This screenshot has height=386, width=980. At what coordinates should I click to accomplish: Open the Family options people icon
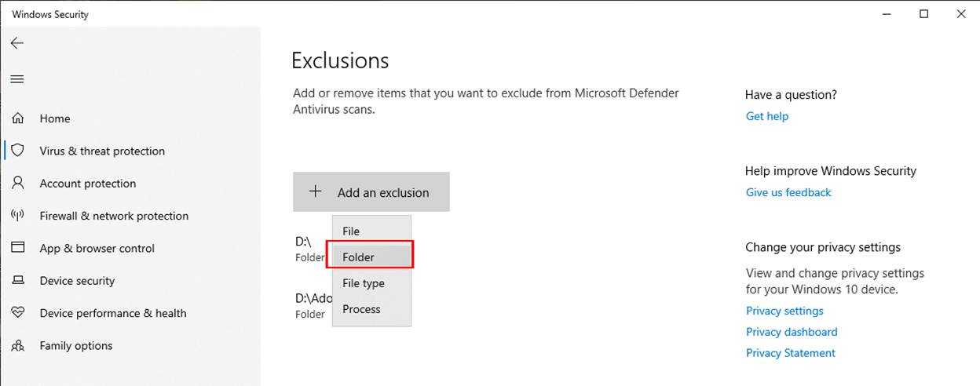click(17, 345)
